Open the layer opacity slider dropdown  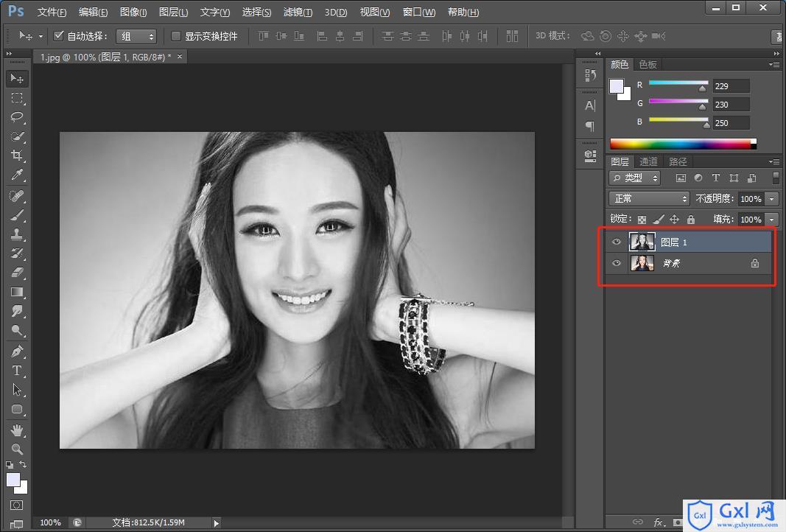tap(772, 199)
